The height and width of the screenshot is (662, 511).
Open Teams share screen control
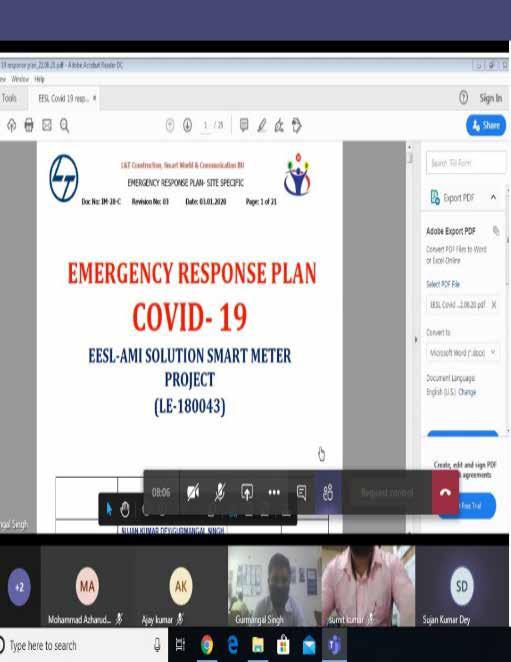pyautogui.click(x=247, y=492)
